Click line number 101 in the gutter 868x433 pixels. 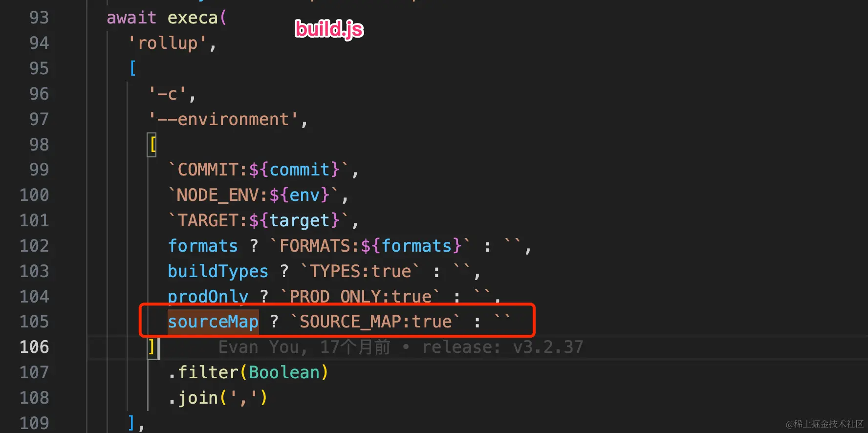click(x=34, y=220)
